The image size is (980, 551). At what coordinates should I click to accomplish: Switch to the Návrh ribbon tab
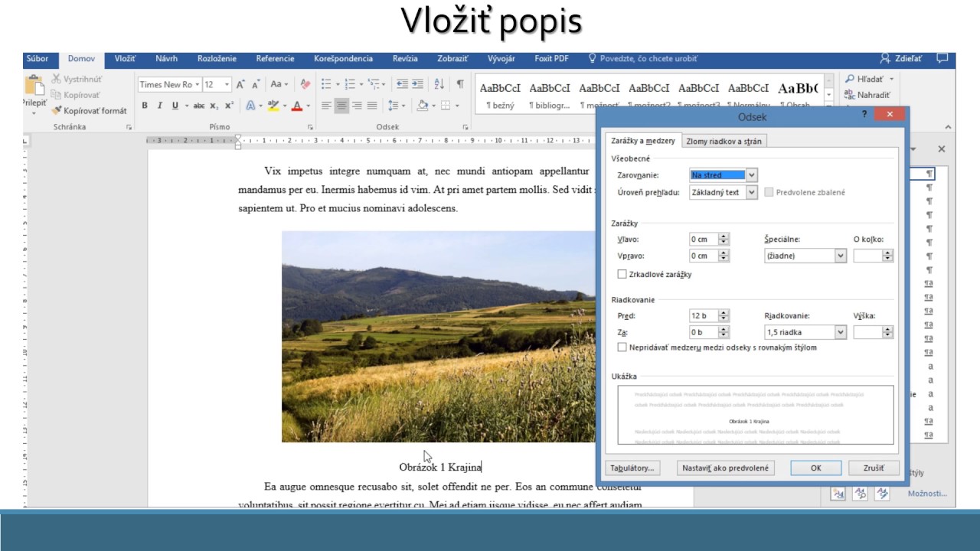click(x=166, y=58)
